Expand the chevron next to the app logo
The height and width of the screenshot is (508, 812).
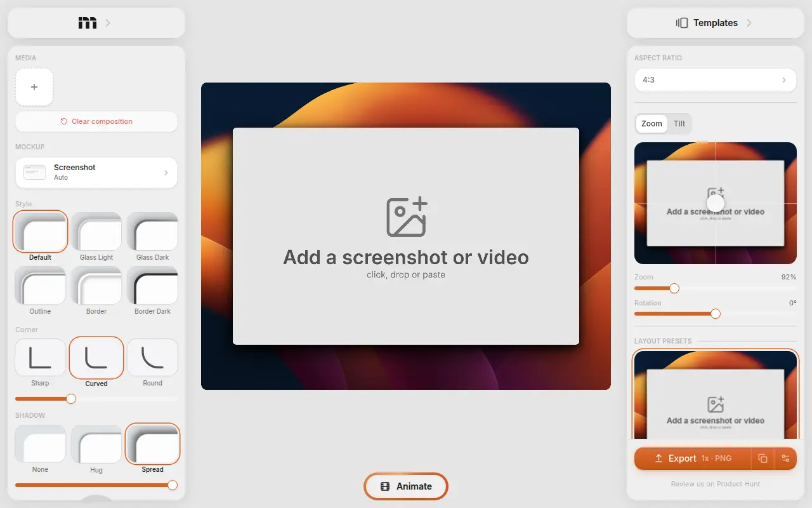pos(108,23)
